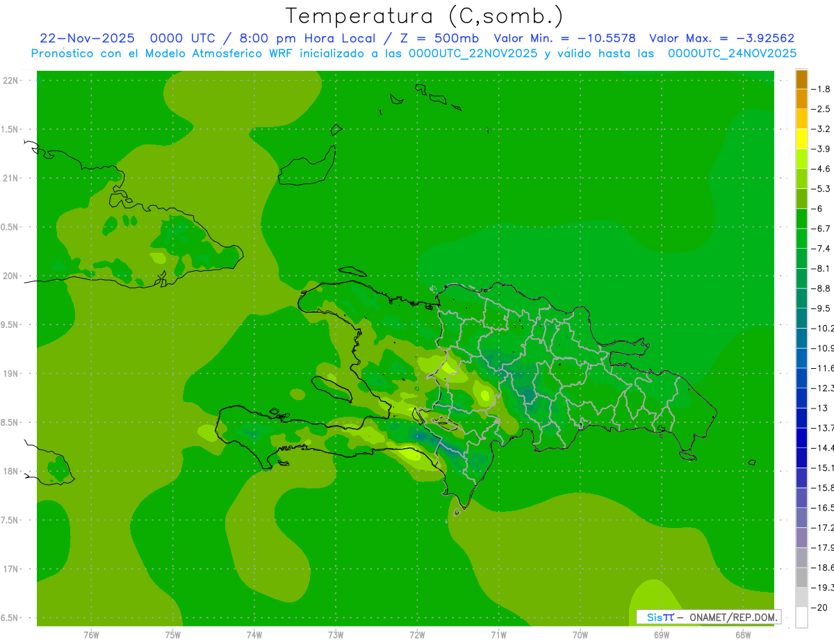The width and height of the screenshot is (834, 644).
Task: Click the "Valor Max. = -3.92562" readout
Action: (x=722, y=38)
